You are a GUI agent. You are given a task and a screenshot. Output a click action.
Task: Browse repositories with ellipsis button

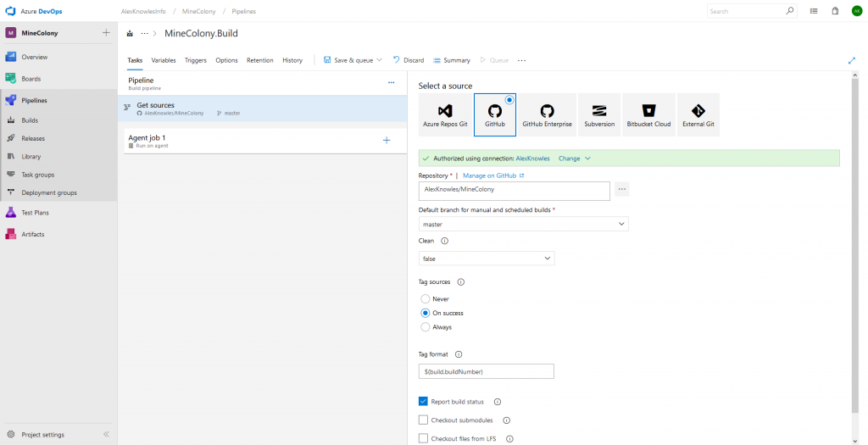coord(621,189)
